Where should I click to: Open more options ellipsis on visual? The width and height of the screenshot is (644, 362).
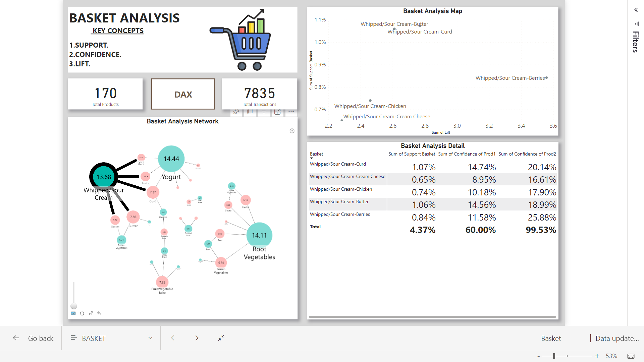point(291,111)
